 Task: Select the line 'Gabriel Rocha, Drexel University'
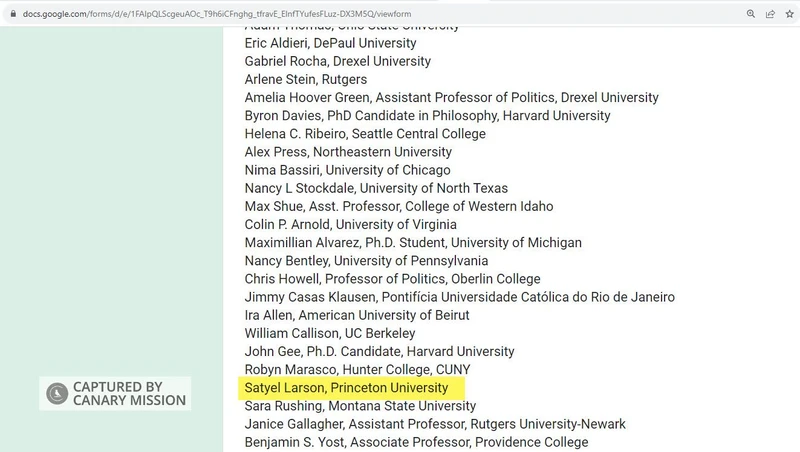[x=337, y=61]
